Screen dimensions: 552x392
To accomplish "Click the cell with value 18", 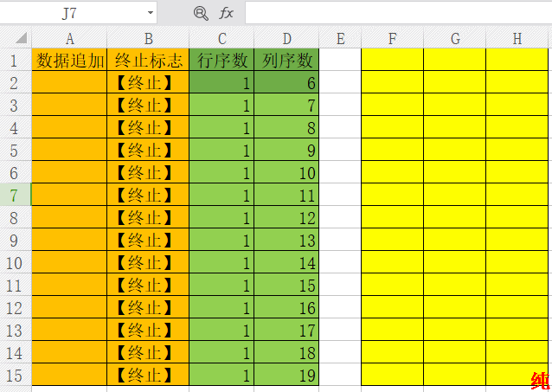I will click(286, 352).
